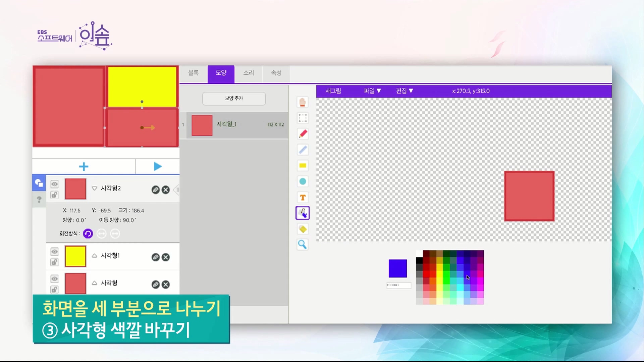Image resolution: width=644 pixels, height=362 pixels.
Task: Select the line drawing tool
Action: pos(303,149)
